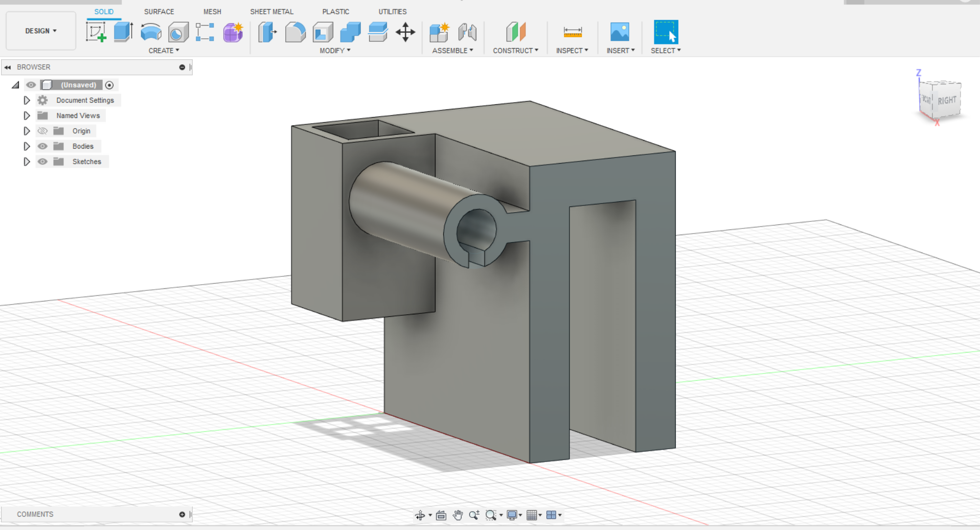Select the Combine tool icon
Screen dimensions: 980x530
pyautogui.click(x=350, y=32)
